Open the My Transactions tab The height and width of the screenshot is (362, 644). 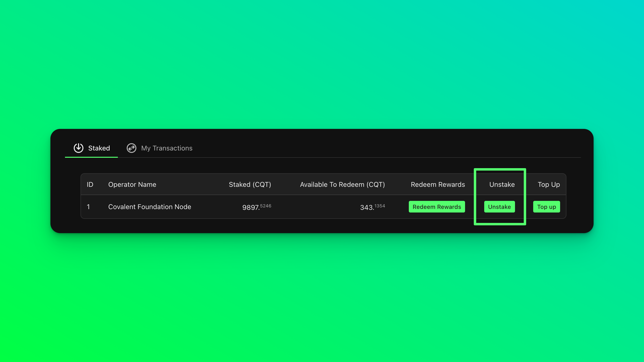[x=160, y=148]
